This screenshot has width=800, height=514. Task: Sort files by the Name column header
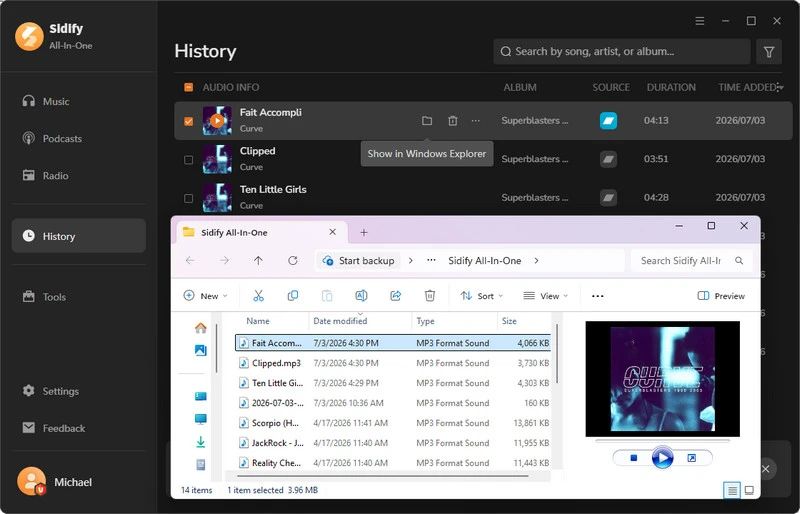coord(258,321)
